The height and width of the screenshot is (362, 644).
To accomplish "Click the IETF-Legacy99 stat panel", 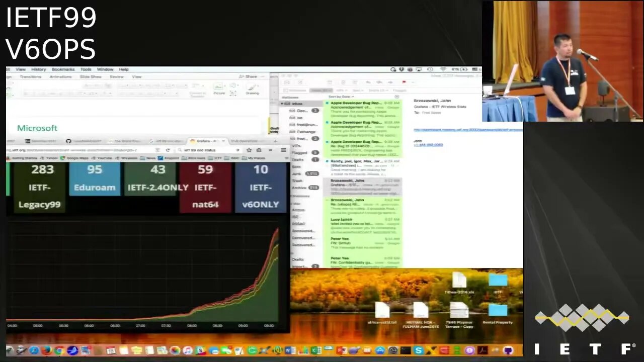I will pyautogui.click(x=39, y=187).
